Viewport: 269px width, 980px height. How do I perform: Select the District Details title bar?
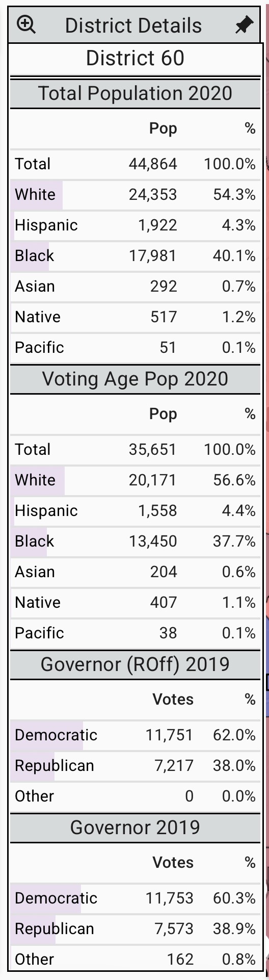pyautogui.click(x=134, y=25)
